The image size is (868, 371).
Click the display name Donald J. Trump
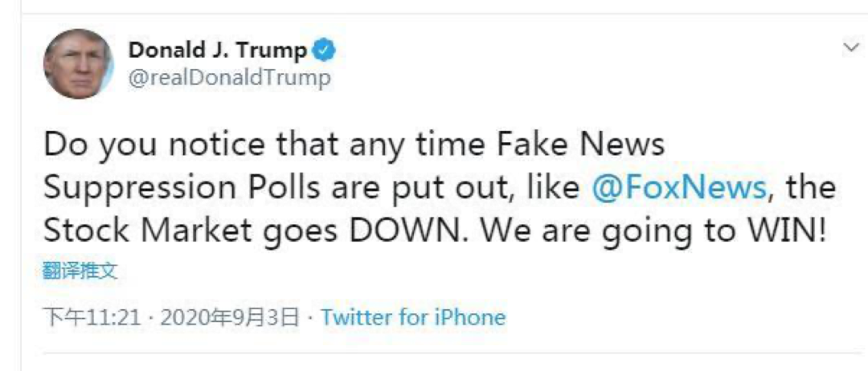point(217,51)
